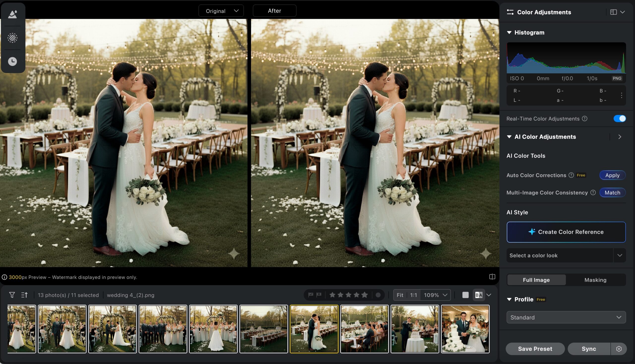Open edit history via the clock icon
Screen dimensions: 635x364
click(x=13, y=61)
